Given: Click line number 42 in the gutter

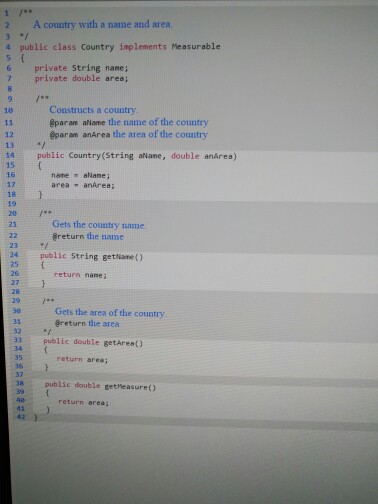Looking at the screenshot, I should [x=21, y=417].
